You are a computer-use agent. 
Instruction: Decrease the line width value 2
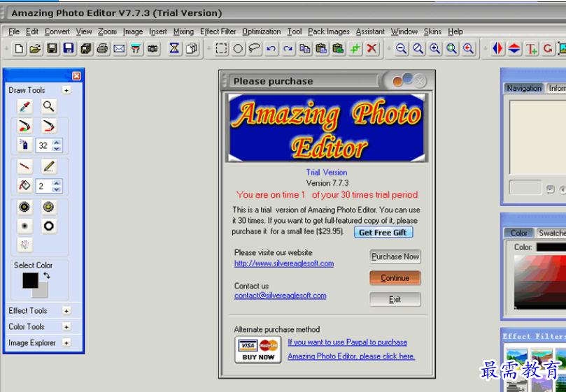click(56, 189)
